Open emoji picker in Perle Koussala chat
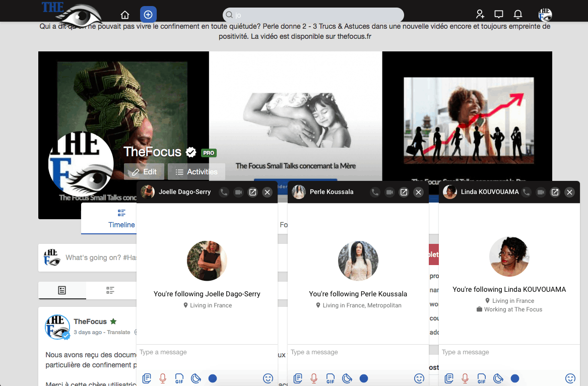 (x=419, y=378)
